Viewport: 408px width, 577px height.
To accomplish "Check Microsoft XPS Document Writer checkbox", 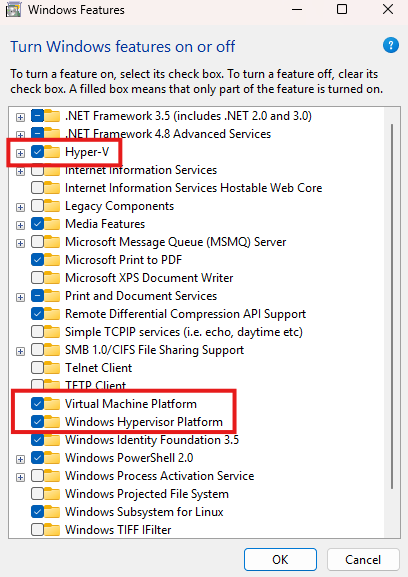I will pos(38,278).
